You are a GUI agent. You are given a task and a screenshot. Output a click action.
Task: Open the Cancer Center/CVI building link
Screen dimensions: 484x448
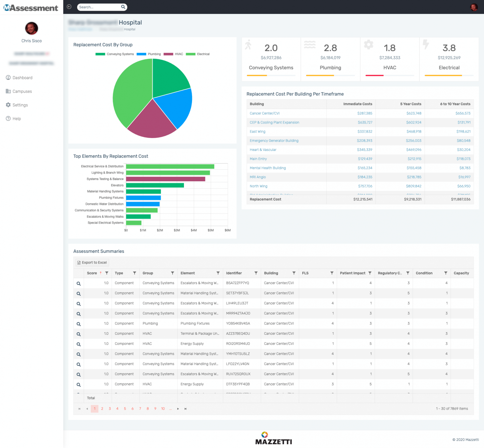coord(265,113)
